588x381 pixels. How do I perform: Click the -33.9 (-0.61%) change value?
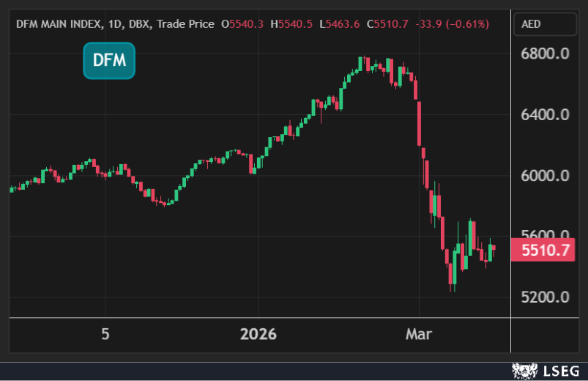(452, 24)
